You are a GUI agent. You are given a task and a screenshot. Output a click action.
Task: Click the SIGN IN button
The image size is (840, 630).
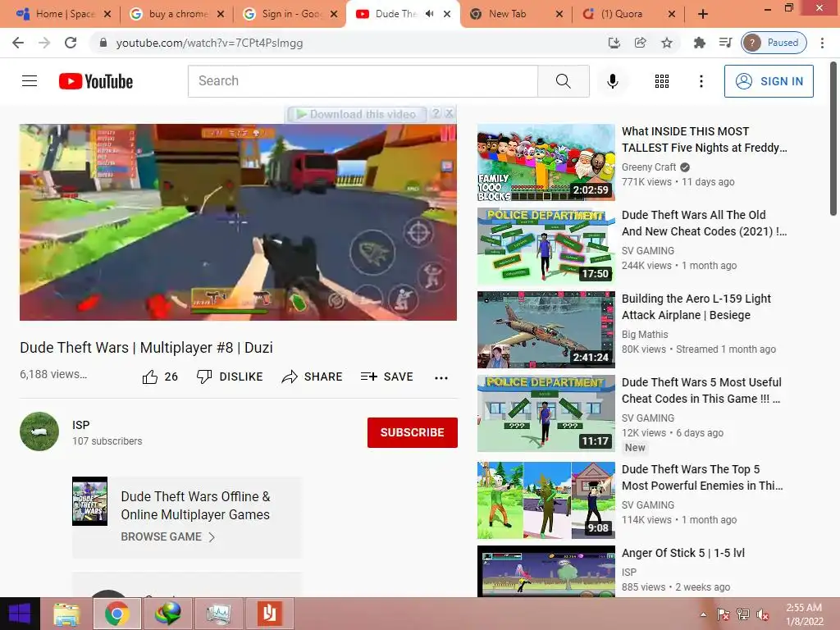[769, 81]
